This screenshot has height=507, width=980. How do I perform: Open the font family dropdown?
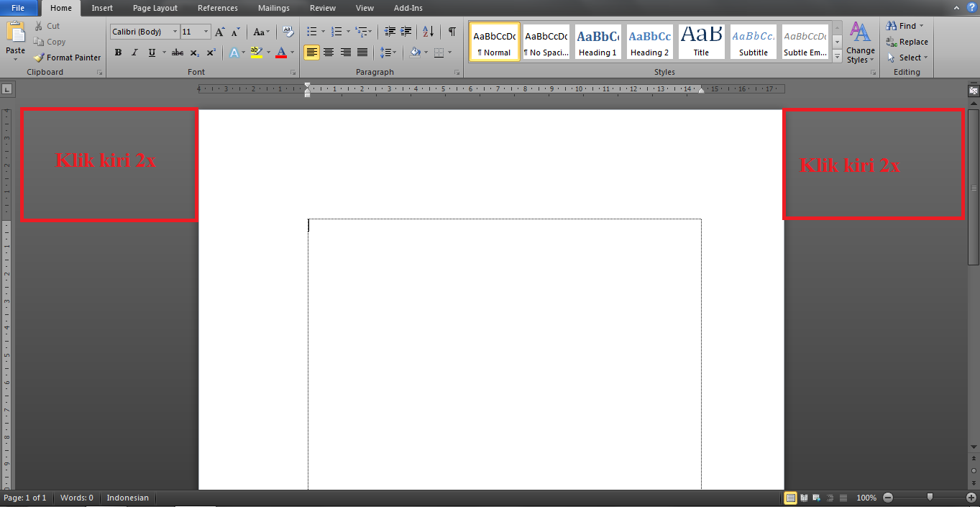coord(175,32)
